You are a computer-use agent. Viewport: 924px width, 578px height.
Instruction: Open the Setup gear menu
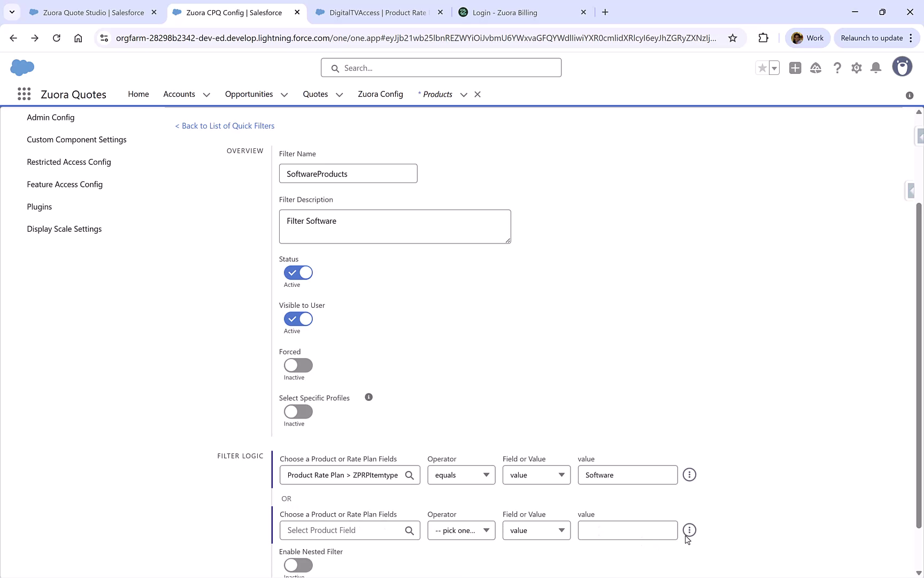tap(857, 68)
